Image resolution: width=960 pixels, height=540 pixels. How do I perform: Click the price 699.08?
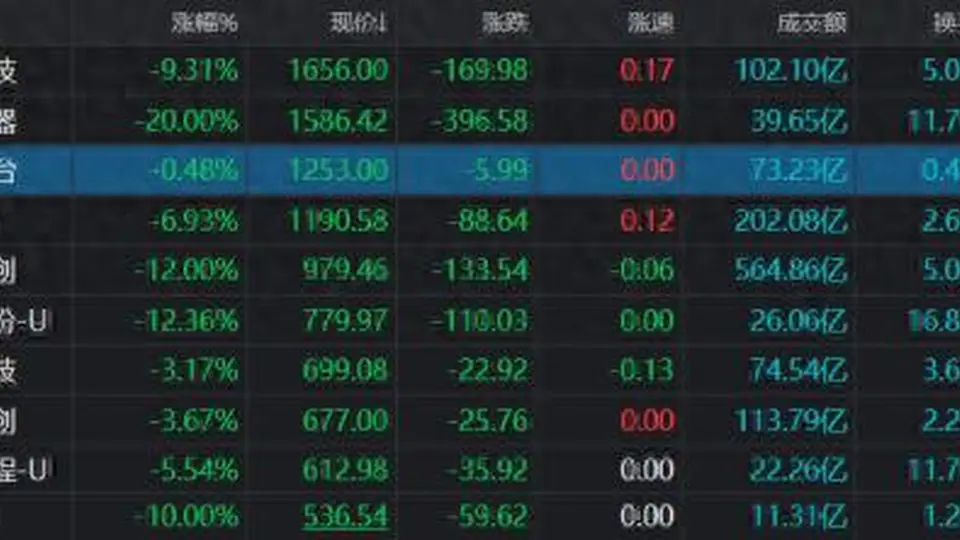pyautogui.click(x=345, y=370)
